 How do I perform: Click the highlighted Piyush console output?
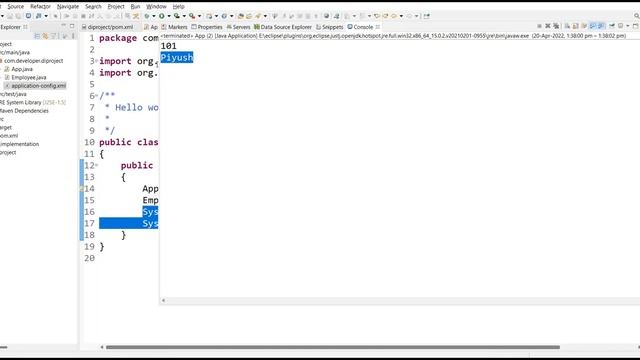177,58
